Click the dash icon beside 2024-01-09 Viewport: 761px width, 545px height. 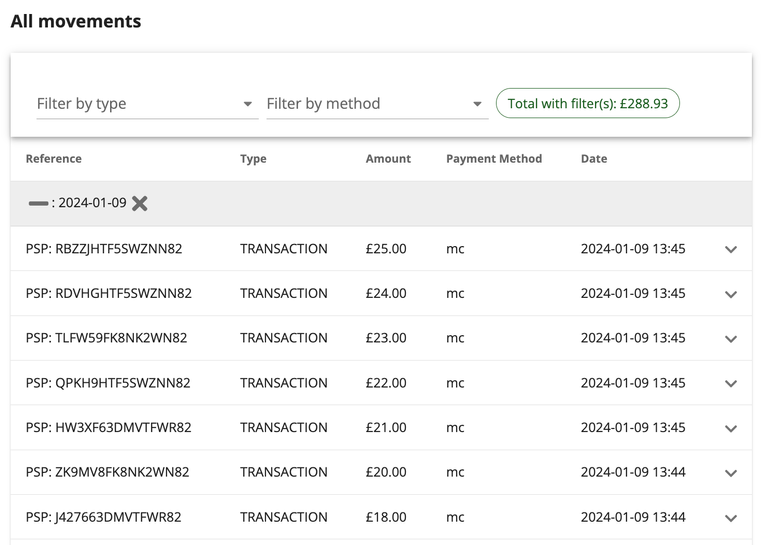tap(38, 203)
